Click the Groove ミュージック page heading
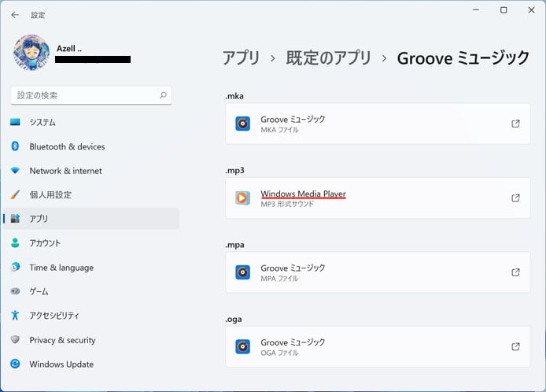The height and width of the screenshot is (392, 546). [463, 57]
